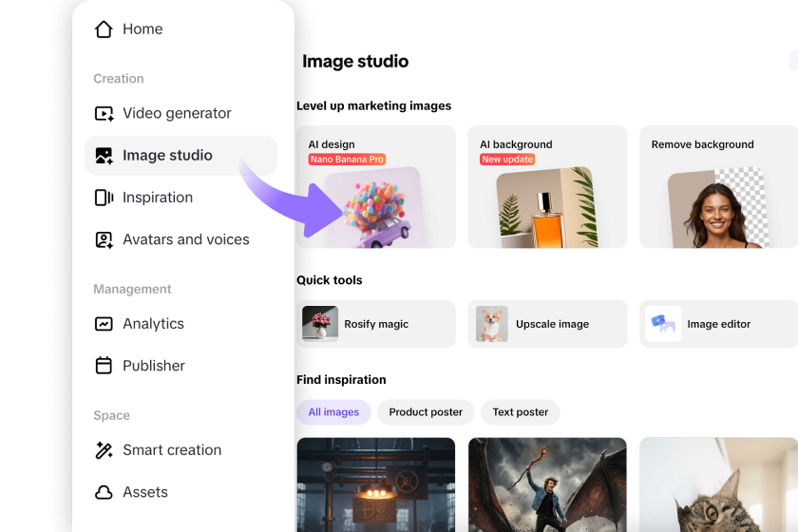Click the Nano Banana Pro badge
Image resolution: width=798 pixels, height=532 pixels.
(x=347, y=160)
